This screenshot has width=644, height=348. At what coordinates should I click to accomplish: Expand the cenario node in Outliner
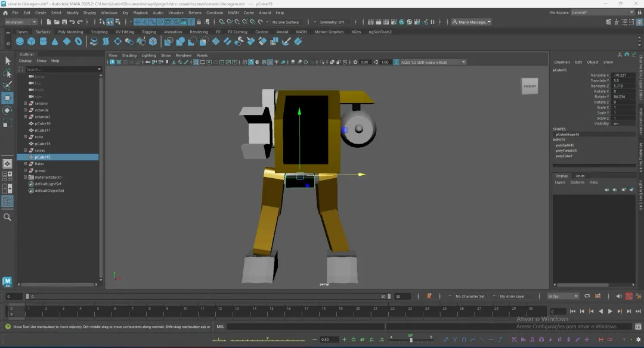pyautogui.click(x=26, y=104)
